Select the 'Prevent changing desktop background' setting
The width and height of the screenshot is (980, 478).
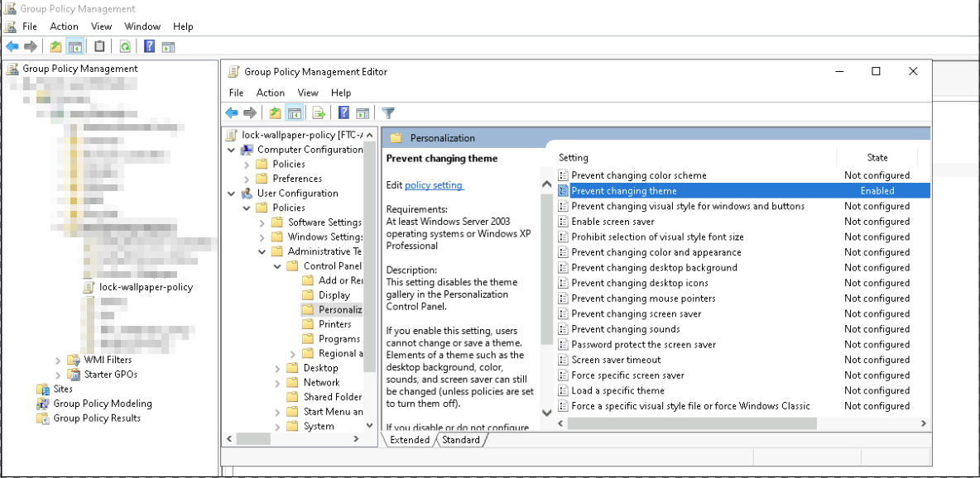(654, 267)
